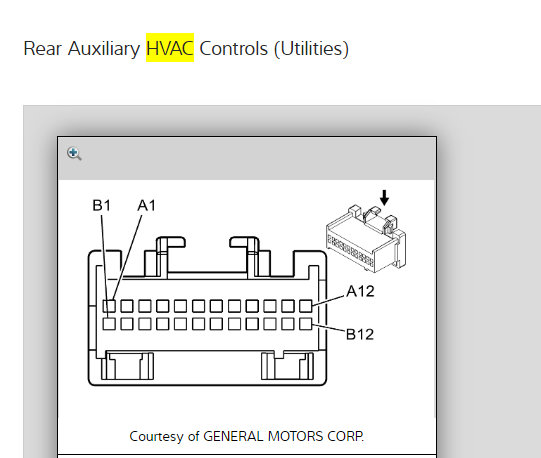541x458 pixels.
Task: Click the highlighted HVAC word in the title
Action: [170, 48]
